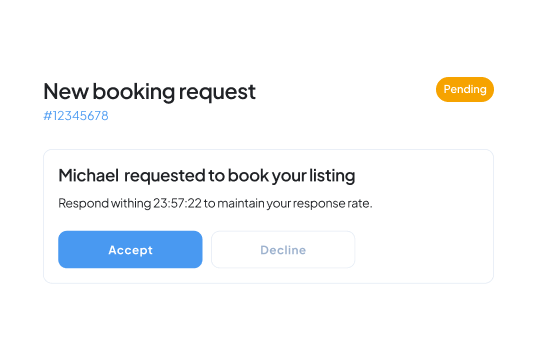536x360 pixels.
Task: Click the word 'listing' in the card title
Action: pos(332,176)
